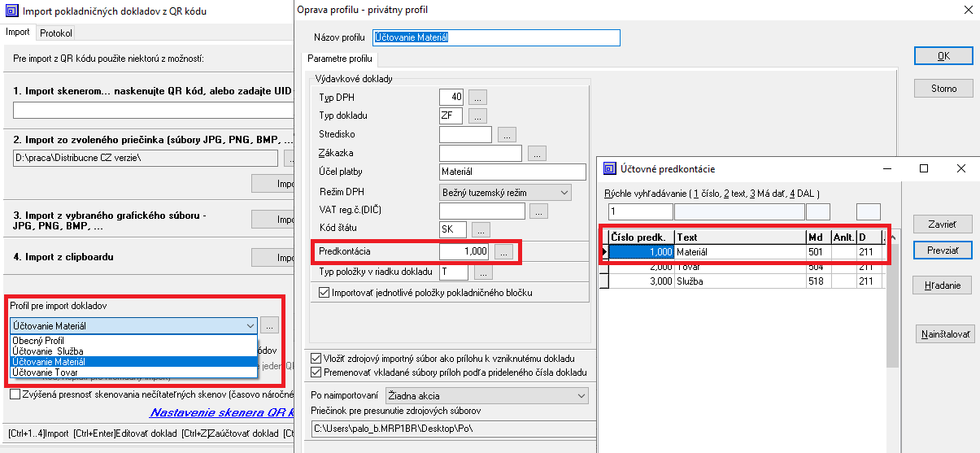The width and height of the screenshot is (980, 453).
Task: Click ellipsis next to Typ položky v riadku
Action: pyautogui.click(x=483, y=272)
